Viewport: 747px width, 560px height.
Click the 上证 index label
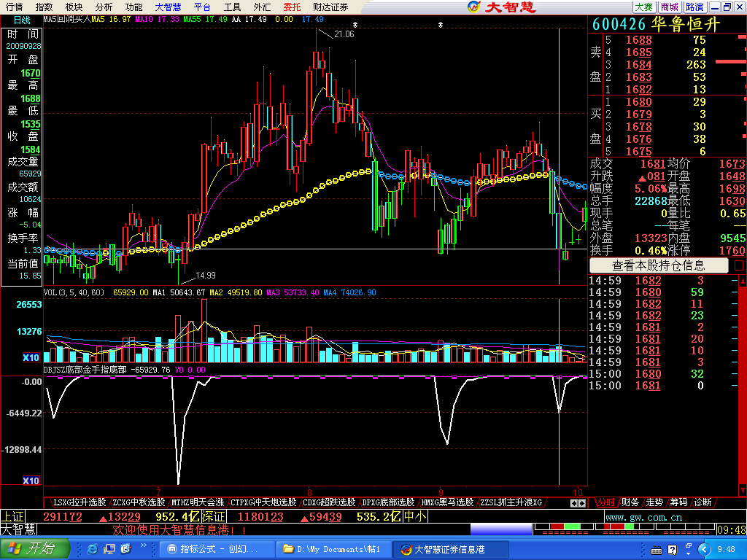[x=12, y=517]
